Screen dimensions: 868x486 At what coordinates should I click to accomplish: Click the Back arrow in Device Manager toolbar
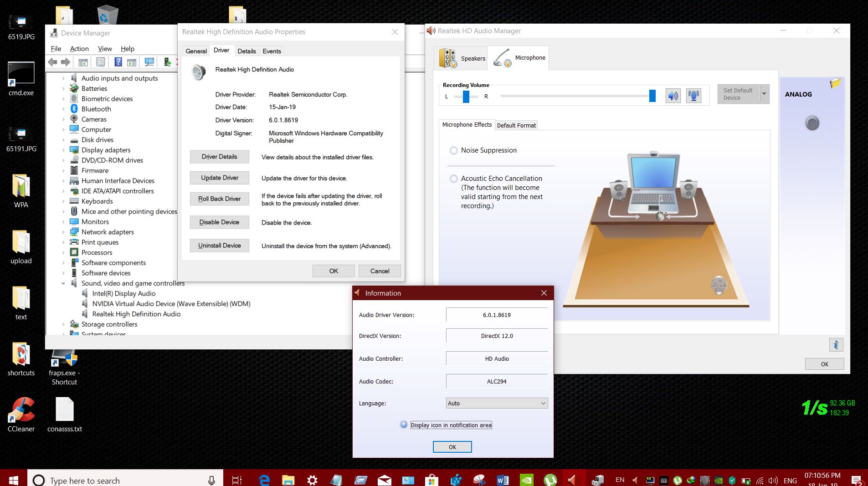point(52,62)
